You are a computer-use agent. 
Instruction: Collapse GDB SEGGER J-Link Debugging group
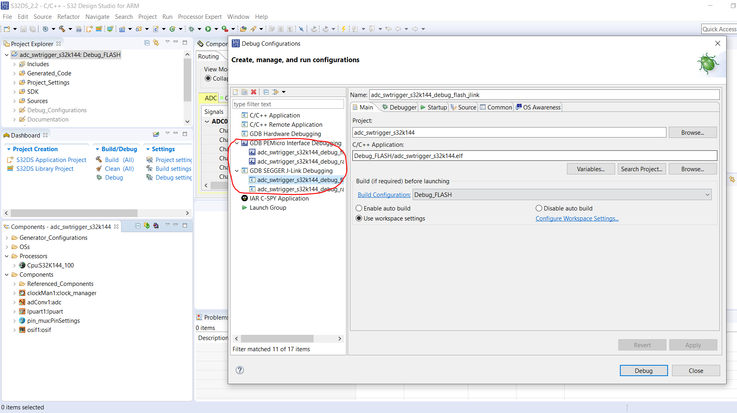[x=237, y=171]
